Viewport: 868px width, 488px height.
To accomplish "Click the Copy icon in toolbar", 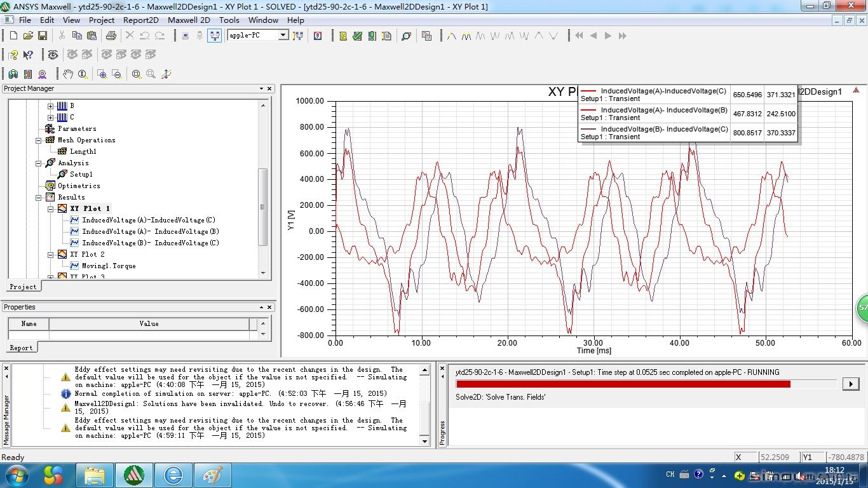I will tap(77, 36).
